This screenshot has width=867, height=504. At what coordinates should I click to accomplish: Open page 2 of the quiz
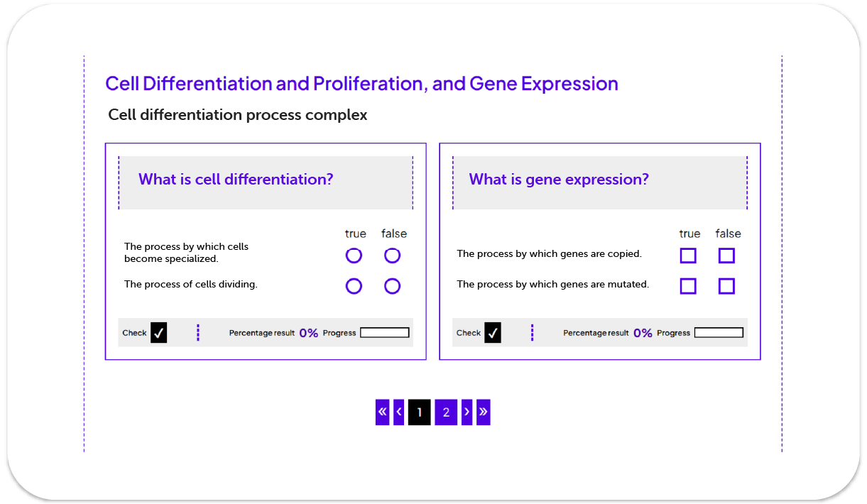coord(446,412)
